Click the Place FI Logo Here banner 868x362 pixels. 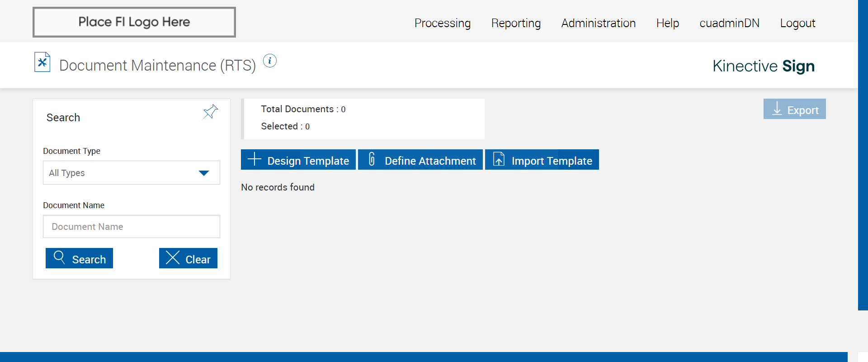coord(134,22)
